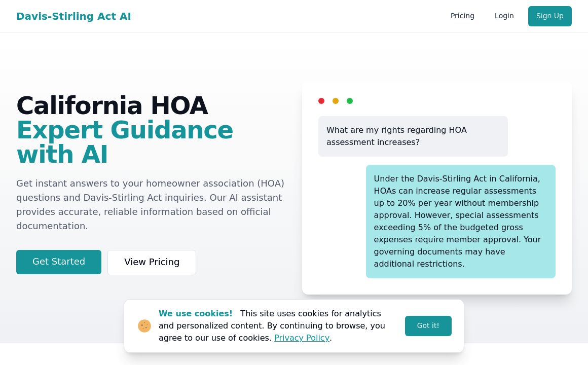Click the user question chat bubble
The image size is (588, 365).
click(413, 136)
